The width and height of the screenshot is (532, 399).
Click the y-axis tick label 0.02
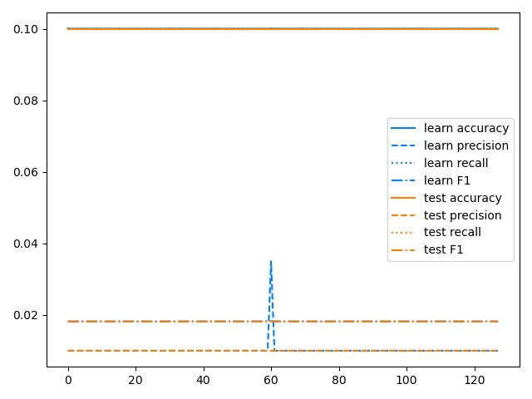26,315
